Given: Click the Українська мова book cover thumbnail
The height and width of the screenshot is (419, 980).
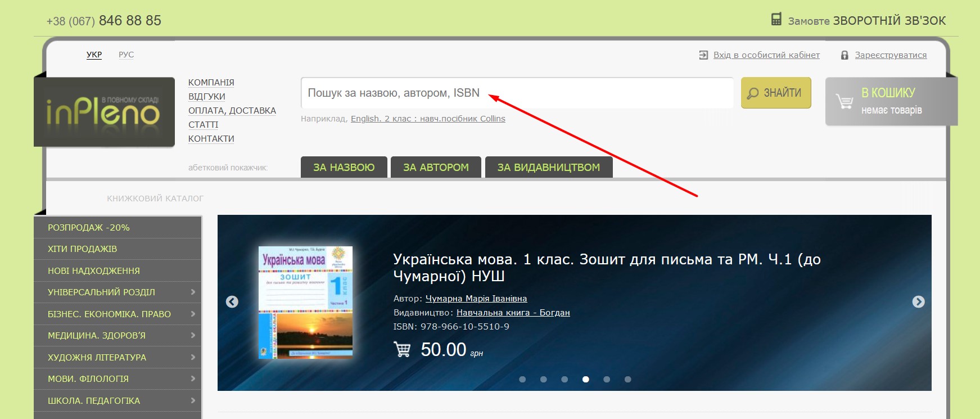Looking at the screenshot, I should point(305,303).
